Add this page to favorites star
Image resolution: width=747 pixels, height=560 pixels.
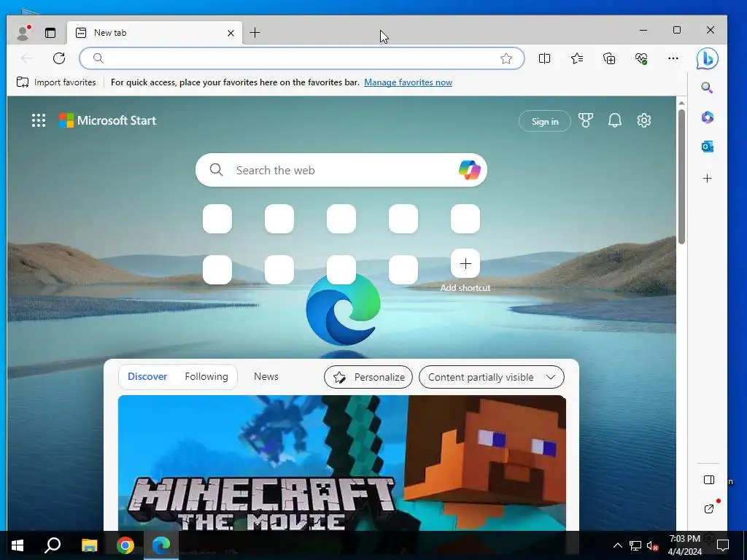pyautogui.click(x=506, y=58)
